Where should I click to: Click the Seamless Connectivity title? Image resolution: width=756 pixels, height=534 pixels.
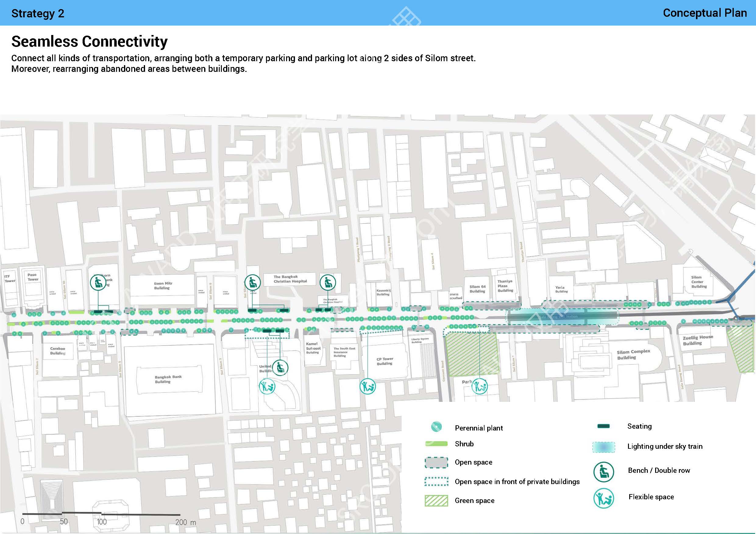[89, 41]
